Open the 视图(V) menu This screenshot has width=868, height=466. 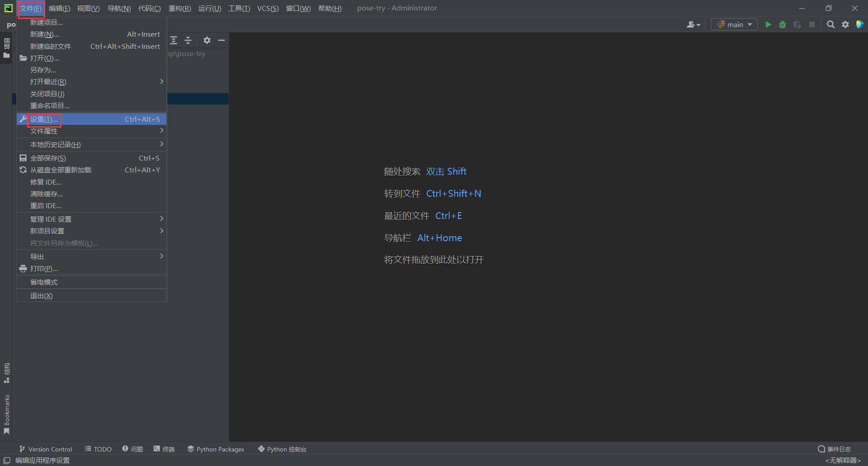[x=88, y=8]
